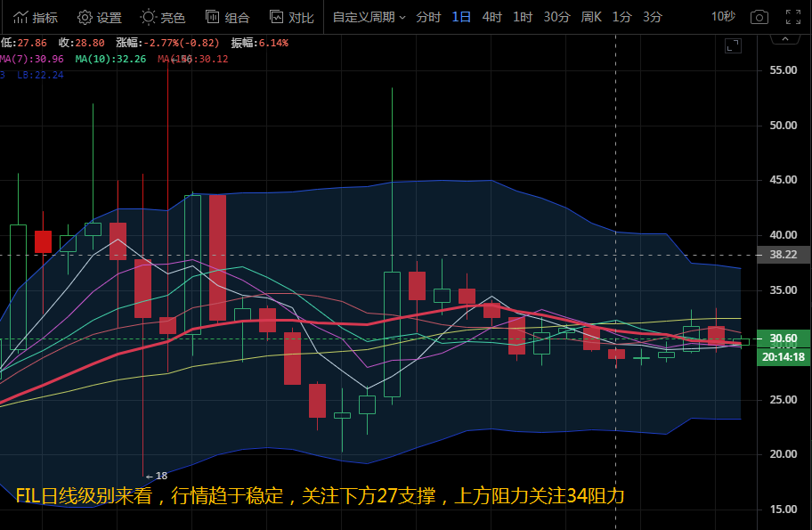Expand the chart pane with the corner icon
Viewport: 812px width, 530px height.
point(733,45)
